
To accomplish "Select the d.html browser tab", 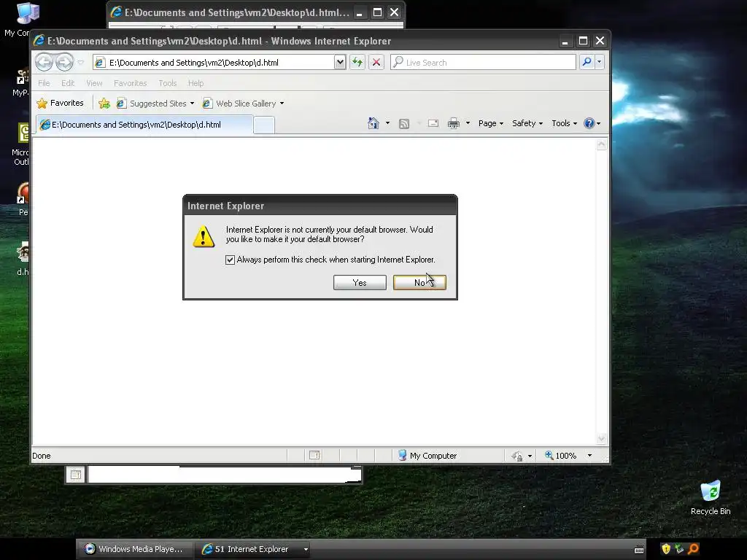I will pyautogui.click(x=144, y=125).
